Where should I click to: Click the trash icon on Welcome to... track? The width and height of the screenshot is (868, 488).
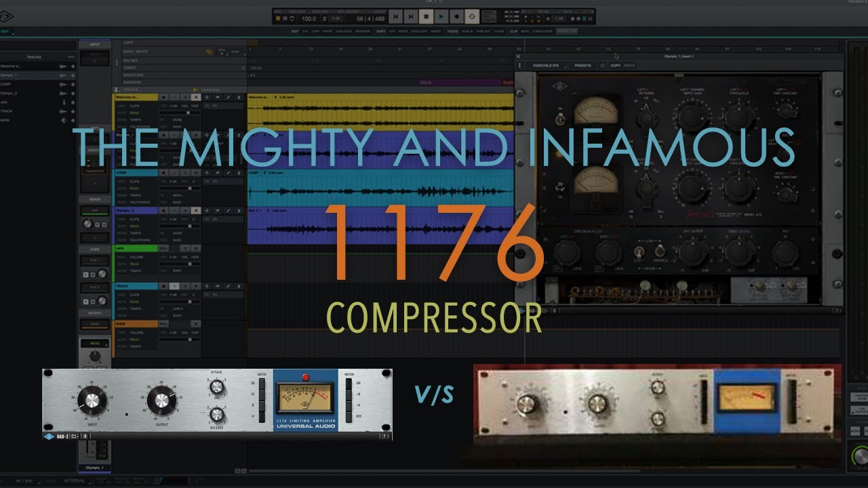click(240, 97)
